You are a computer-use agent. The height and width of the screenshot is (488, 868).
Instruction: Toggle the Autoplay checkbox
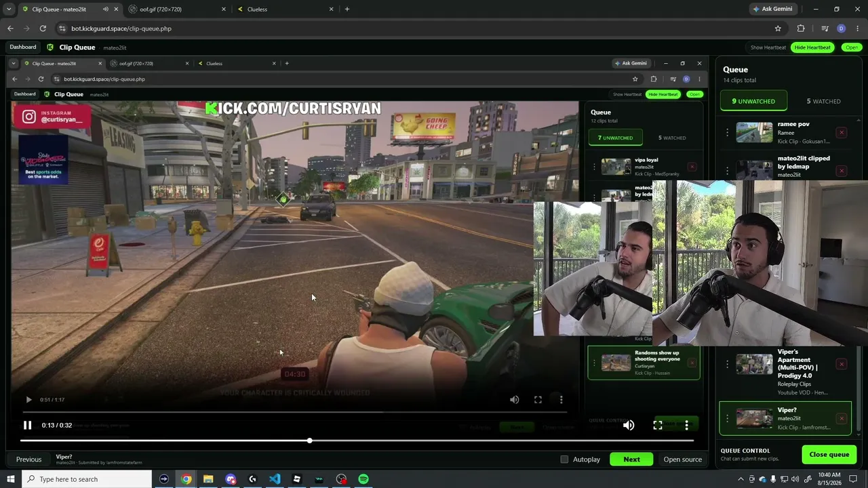(x=564, y=460)
